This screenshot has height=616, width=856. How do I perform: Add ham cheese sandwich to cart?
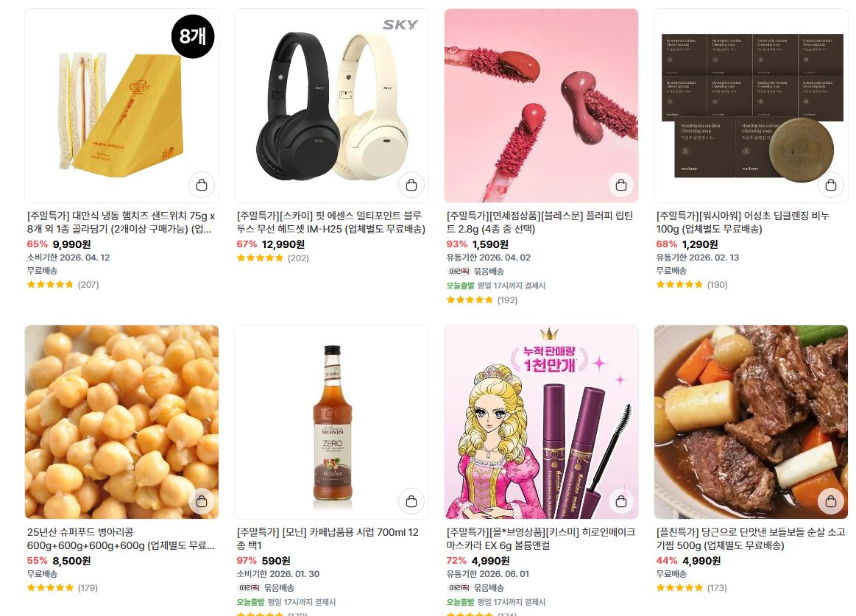click(202, 185)
